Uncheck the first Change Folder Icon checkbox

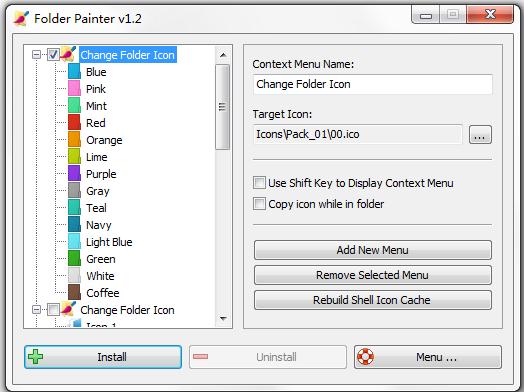tap(53, 54)
